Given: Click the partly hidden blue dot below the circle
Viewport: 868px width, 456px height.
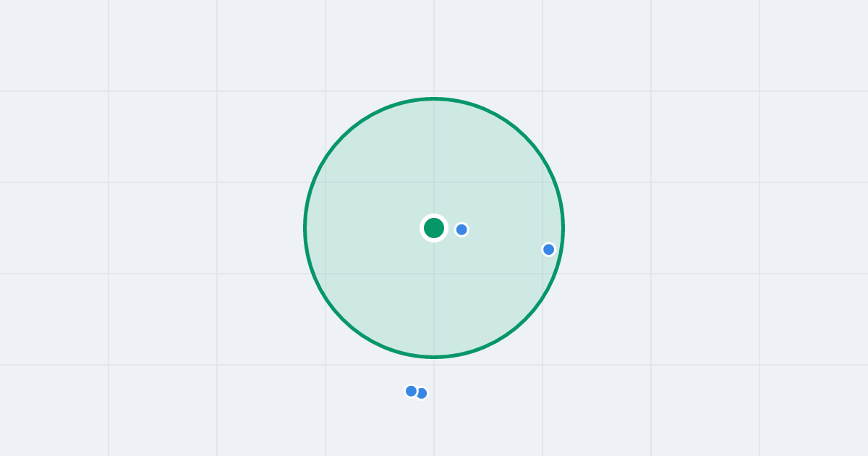Looking at the screenshot, I should coord(423,394).
